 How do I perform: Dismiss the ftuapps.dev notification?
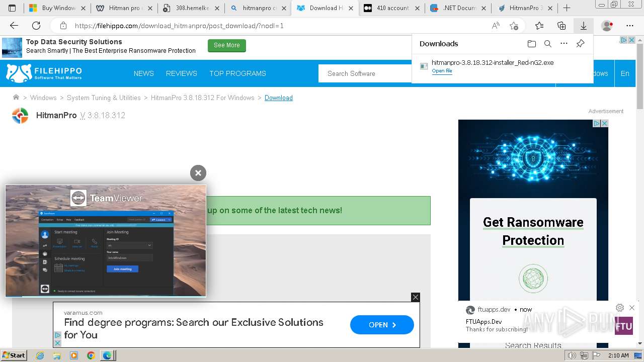(x=632, y=308)
